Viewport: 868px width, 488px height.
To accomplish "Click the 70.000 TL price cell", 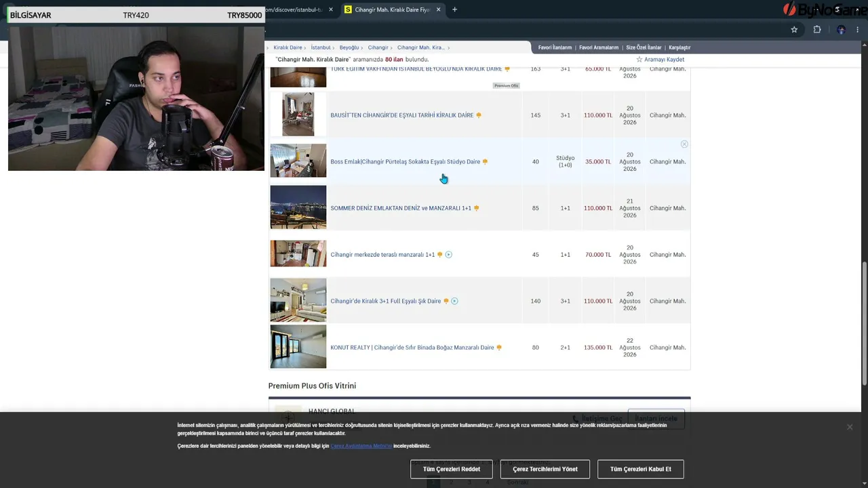I will click(598, 255).
